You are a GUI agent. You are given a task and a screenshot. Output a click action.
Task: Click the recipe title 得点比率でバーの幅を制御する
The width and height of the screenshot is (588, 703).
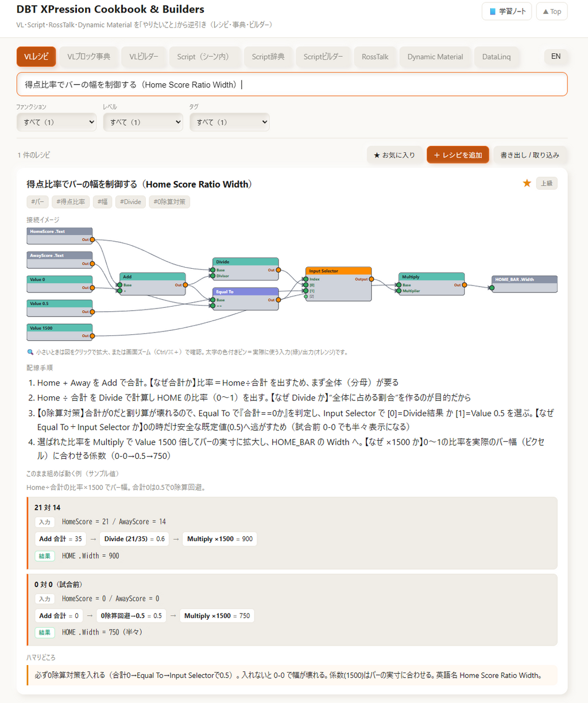point(140,184)
